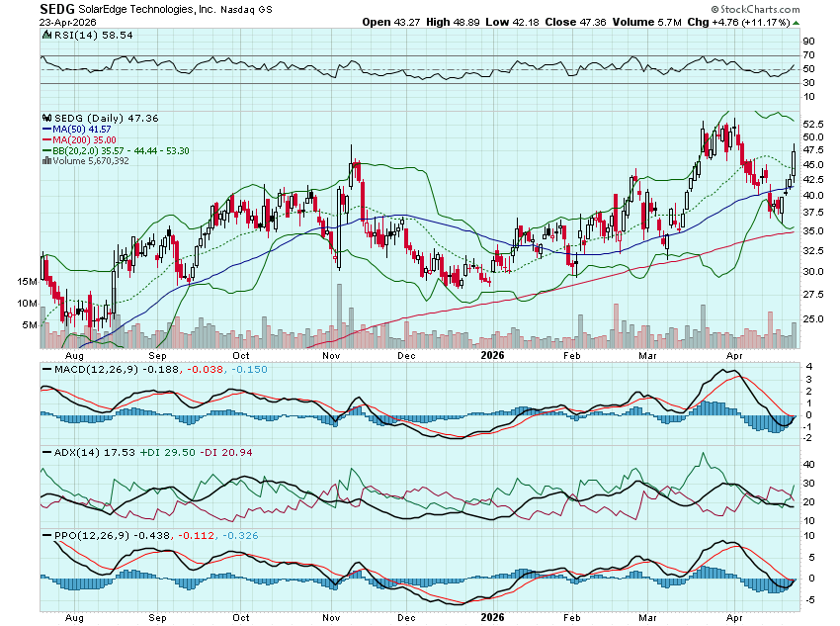Click the MA(50) blue legend line swatch
840x626 pixels.
(45, 129)
